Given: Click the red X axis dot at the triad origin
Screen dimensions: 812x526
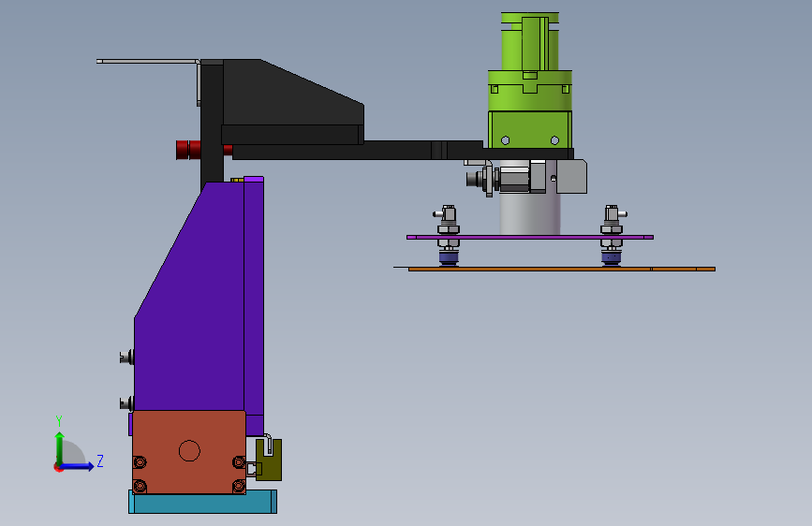Looking at the screenshot, I should (x=58, y=467).
